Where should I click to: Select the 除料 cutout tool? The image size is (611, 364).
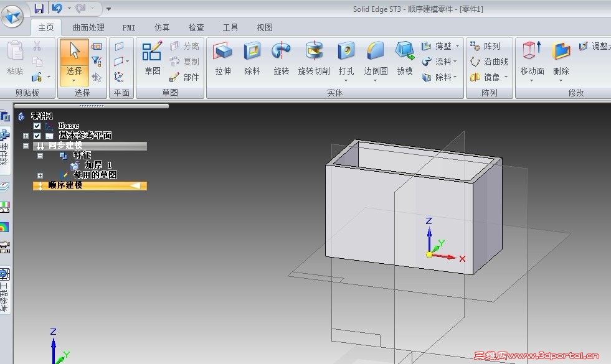pyautogui.click(x=252, y=58)
